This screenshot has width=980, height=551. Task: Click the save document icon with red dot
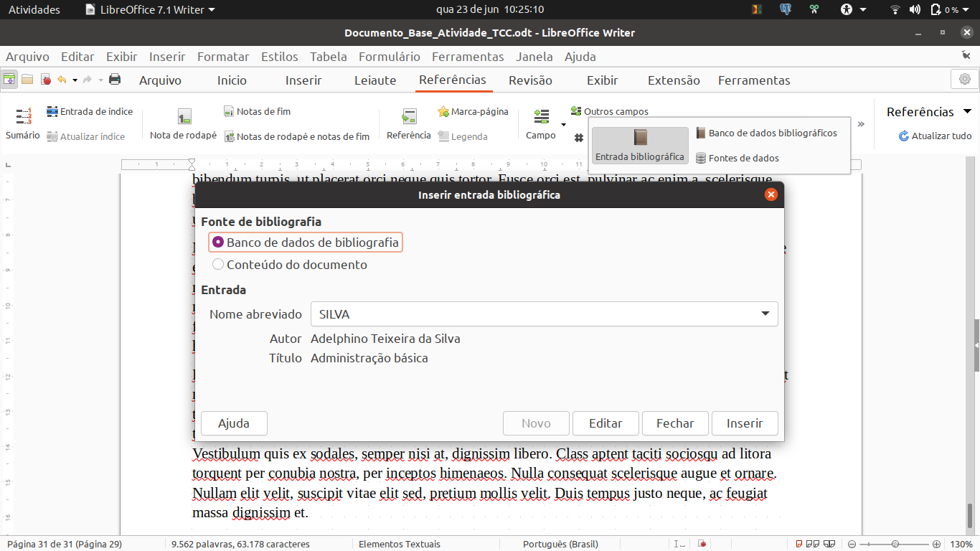[x=46, y=80]
